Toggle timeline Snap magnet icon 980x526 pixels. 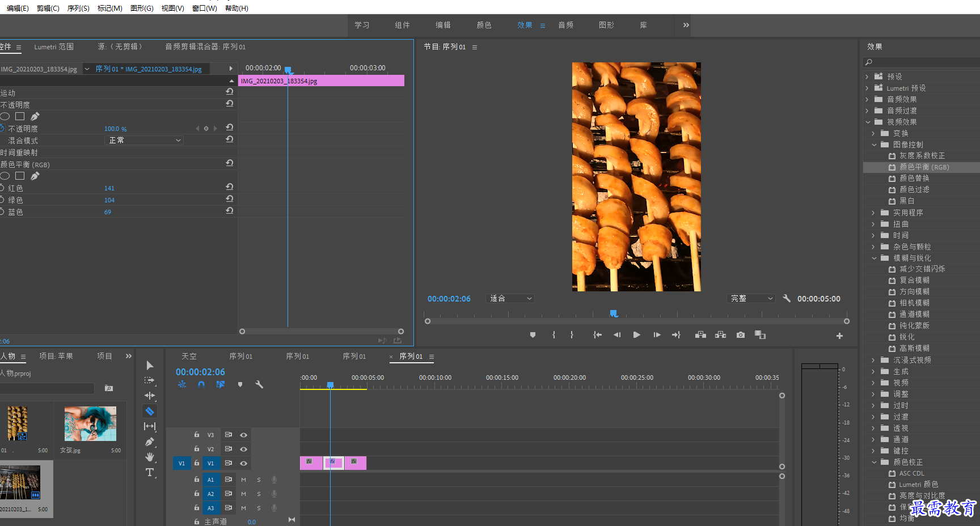click(201, 384)
